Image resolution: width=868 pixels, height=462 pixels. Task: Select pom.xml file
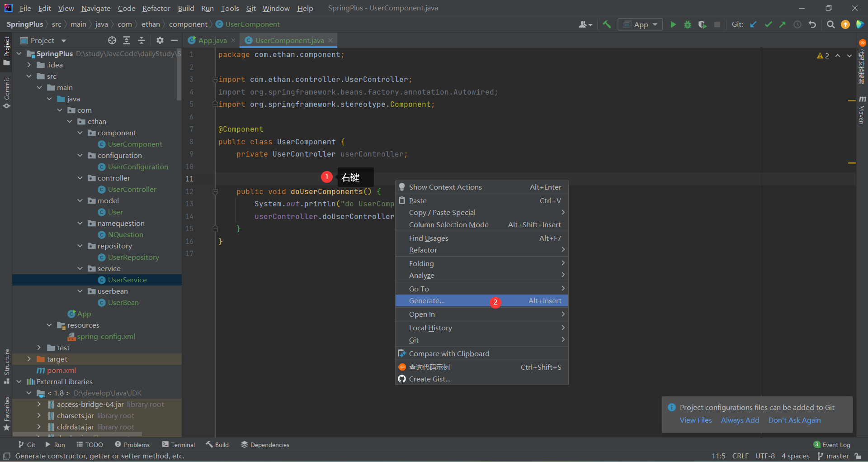[61, 370]
